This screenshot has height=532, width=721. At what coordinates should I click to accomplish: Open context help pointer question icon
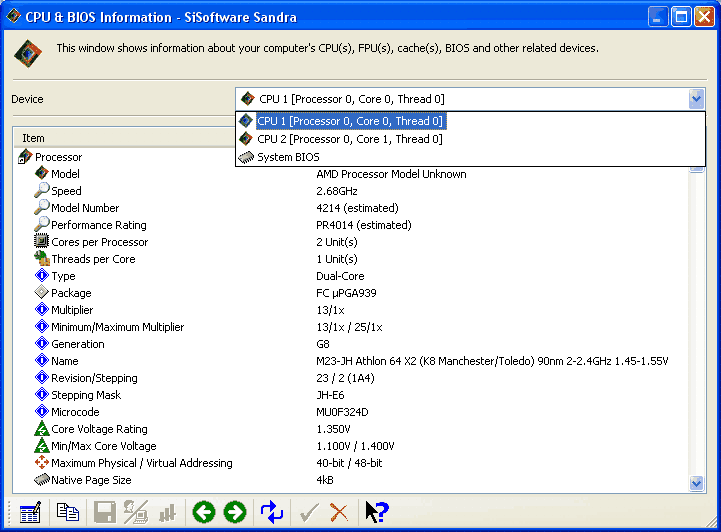tap(377, 512)
